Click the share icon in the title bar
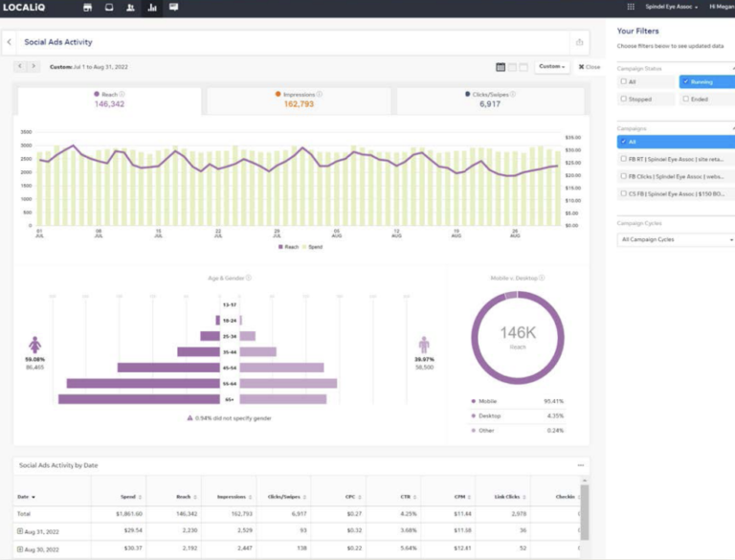Image resolution: width=735 pixels, height=560 pixels. 579,42
